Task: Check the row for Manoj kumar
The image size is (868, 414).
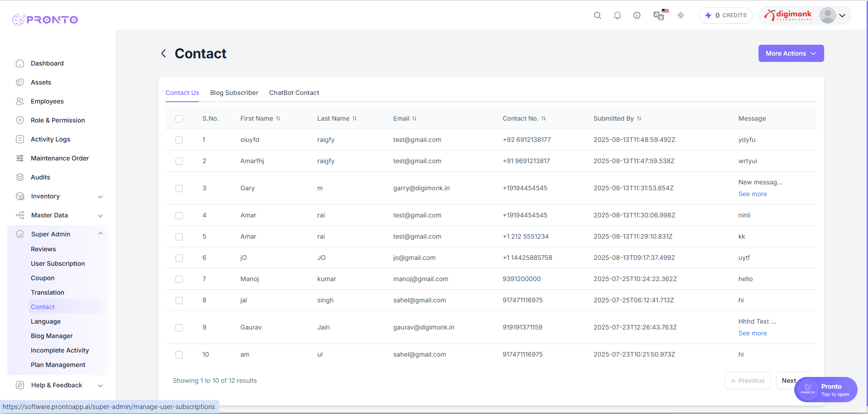Action: 179,279
